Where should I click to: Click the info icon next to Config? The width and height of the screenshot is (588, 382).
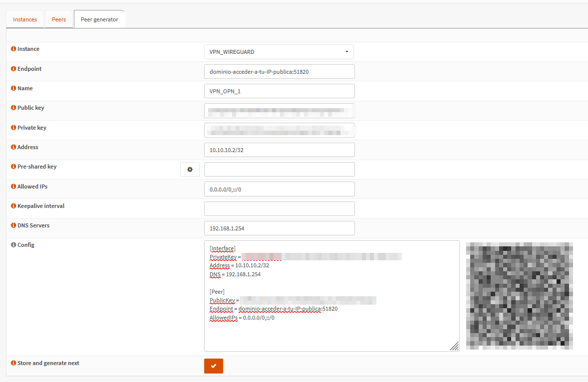pos(13,245)
